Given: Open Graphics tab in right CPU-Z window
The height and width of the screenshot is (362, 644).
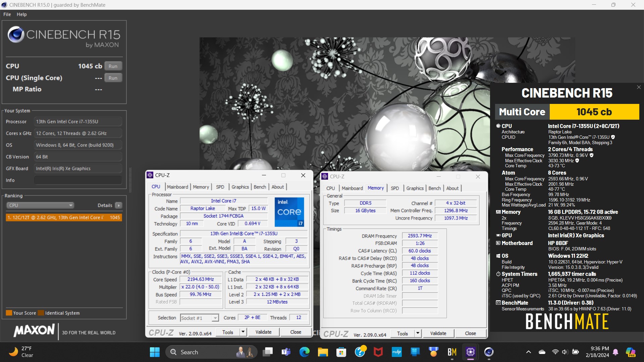Looking at the screenshot, I should [x=415, y=188].
